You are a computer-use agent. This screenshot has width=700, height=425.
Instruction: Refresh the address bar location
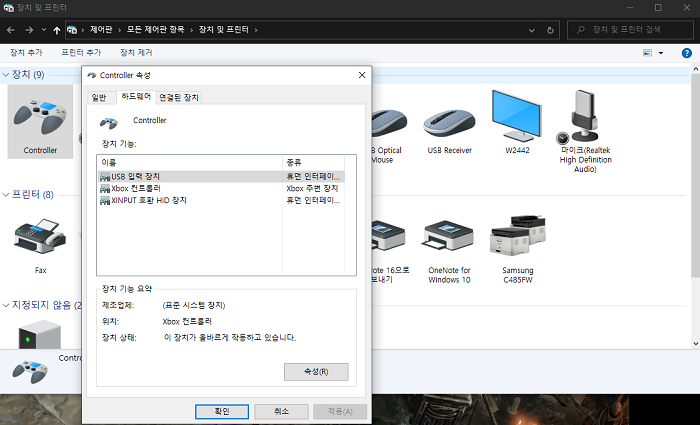[550, 30]
